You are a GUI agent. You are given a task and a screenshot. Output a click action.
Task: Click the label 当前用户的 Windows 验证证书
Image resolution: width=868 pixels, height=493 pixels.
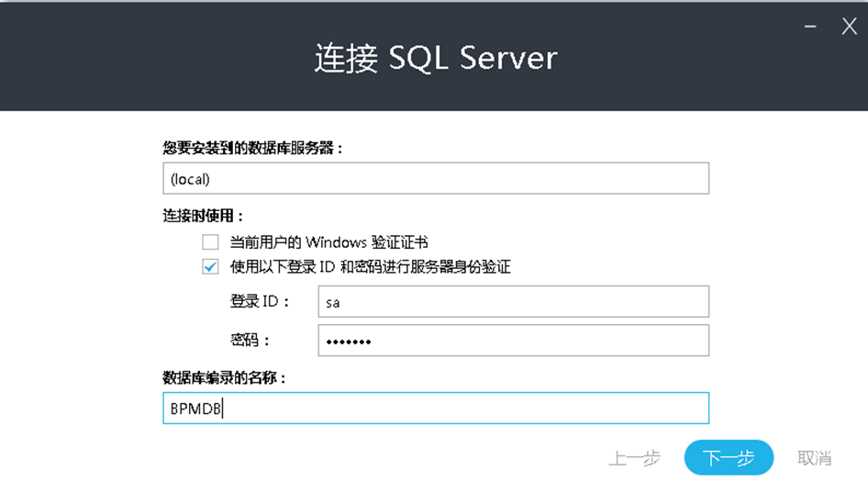328,242
